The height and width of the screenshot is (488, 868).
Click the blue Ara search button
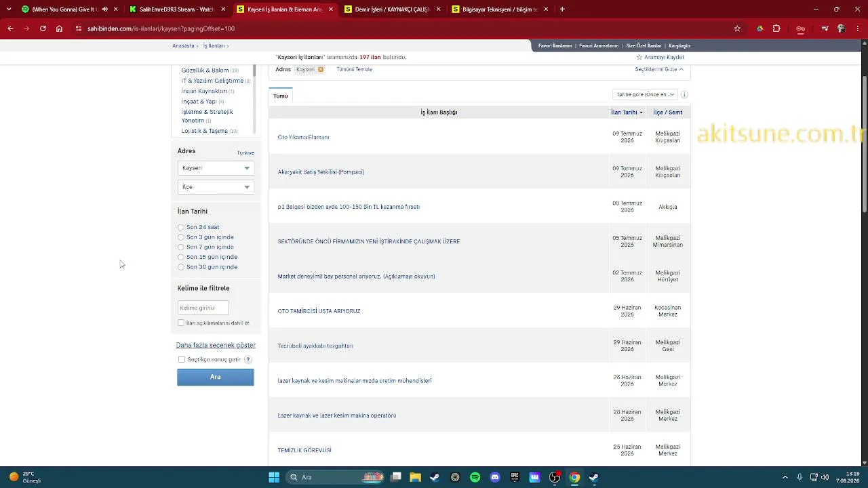tap(216, 378)
